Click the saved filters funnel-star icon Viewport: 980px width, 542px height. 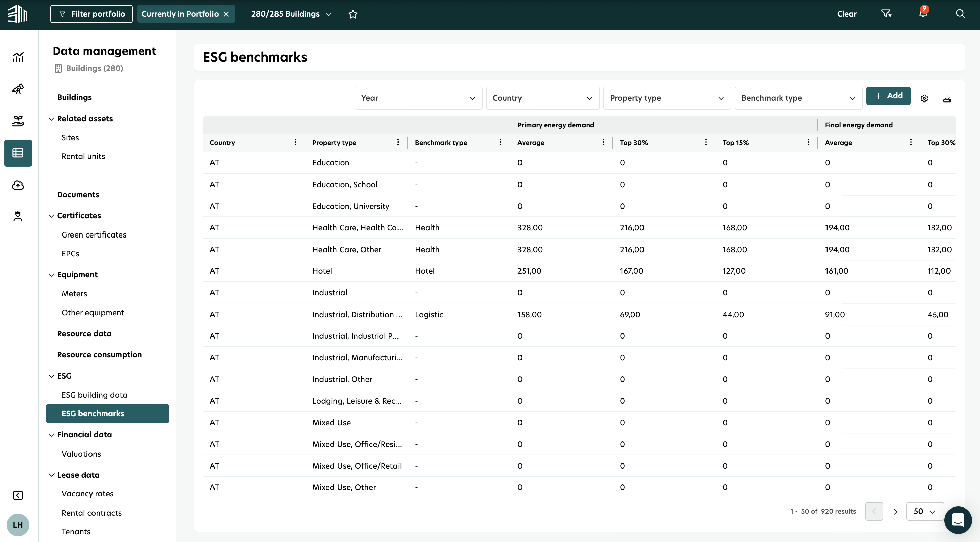(x=886, y=14)
